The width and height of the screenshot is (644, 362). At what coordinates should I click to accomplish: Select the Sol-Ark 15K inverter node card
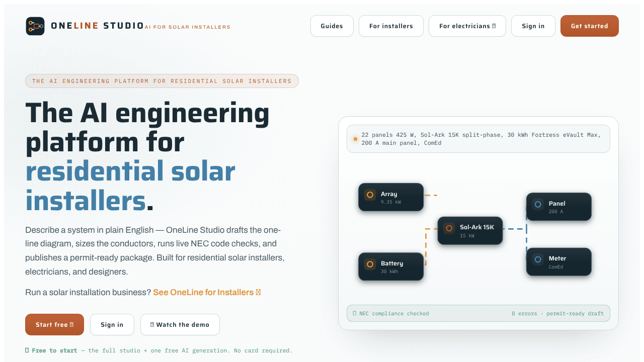tap(470, 231)
